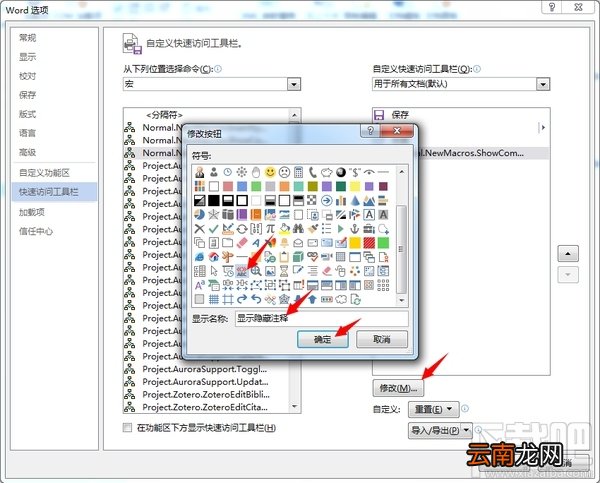The image size is (600, 483).
Task: Open the 宏 choose-commands-from dropdown
Action: [294, 84]
